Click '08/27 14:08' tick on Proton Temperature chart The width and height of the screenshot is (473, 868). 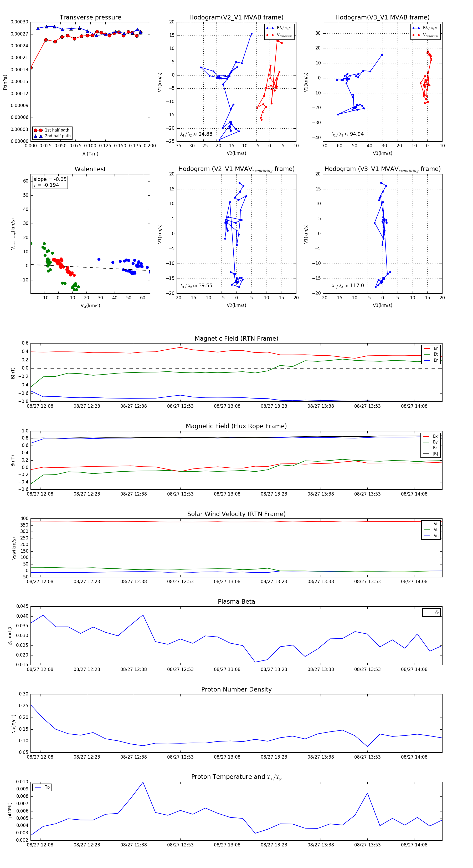click(414, 845)
